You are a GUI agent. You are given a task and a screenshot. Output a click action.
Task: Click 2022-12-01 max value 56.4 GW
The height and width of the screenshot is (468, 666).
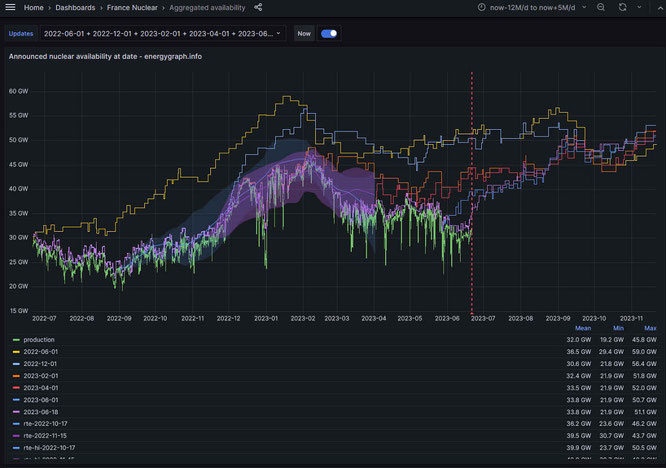tap(644, 364)
